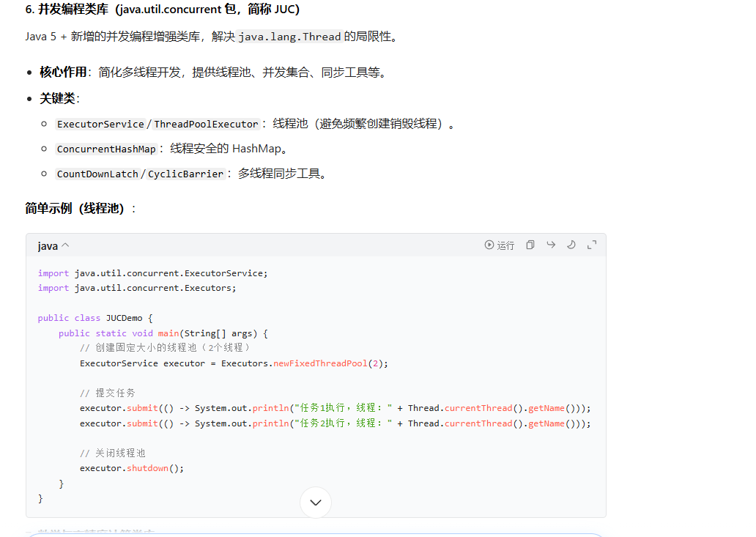The width and height of the screenshot is (756, 537).
Task: Click the 'java' language label in code header
Action: coord(48,246)
